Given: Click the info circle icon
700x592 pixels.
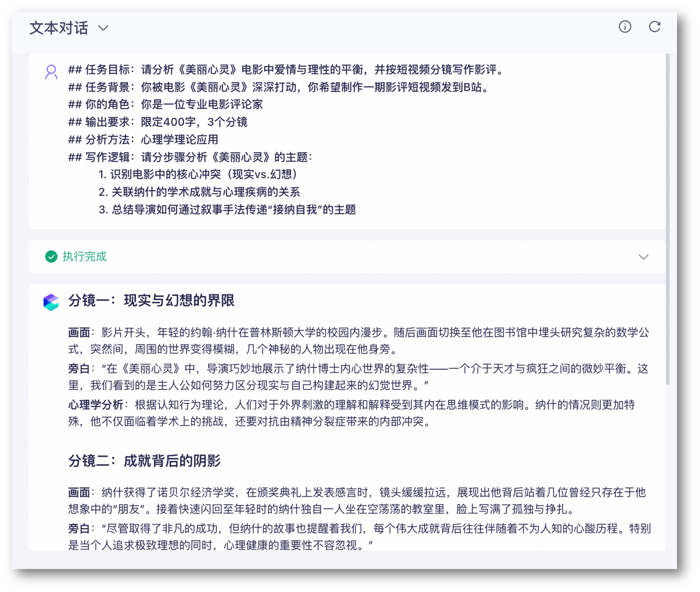Looking at the screenshot, I should 625,27.
